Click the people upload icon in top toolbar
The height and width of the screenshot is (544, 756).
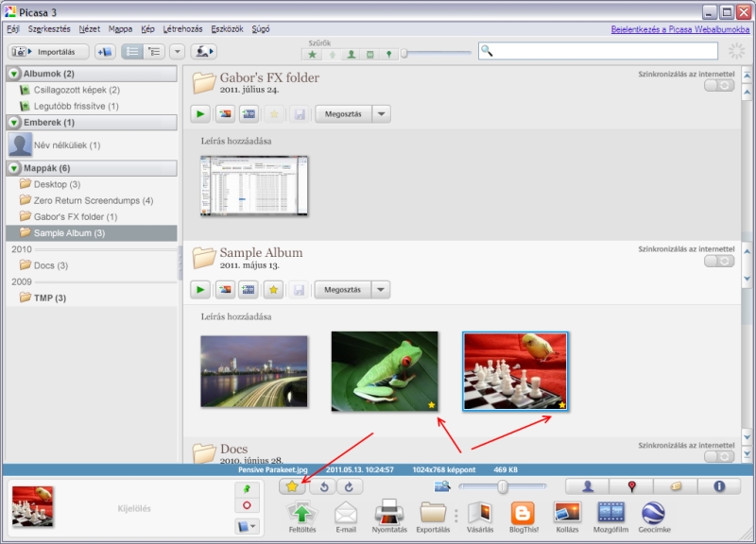click(203, 52)
